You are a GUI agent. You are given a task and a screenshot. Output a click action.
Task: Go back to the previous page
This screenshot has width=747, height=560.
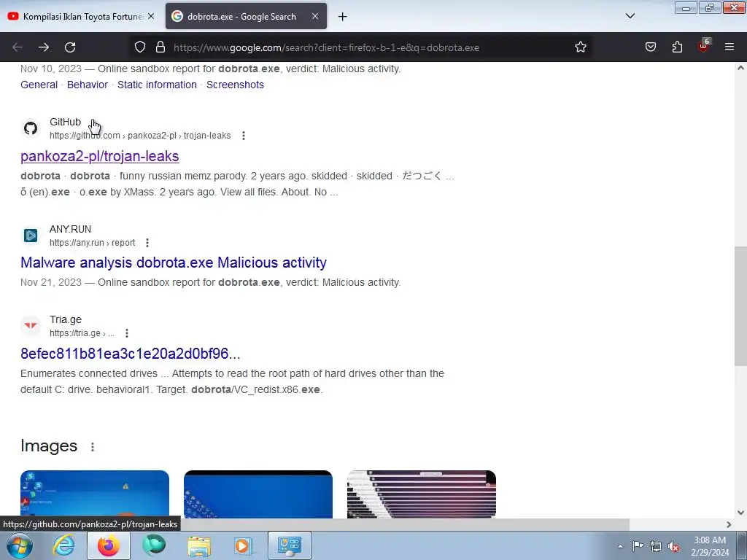pyautogui.click(x=18, y=47)
